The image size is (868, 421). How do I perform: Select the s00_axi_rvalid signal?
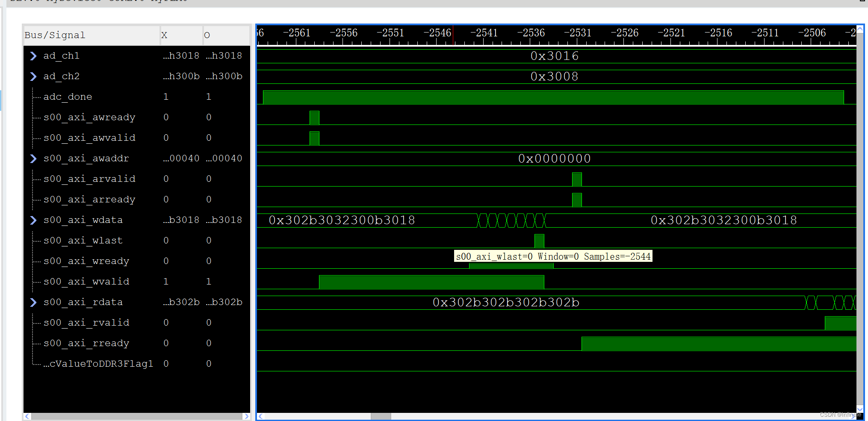(x=86, y=323)
